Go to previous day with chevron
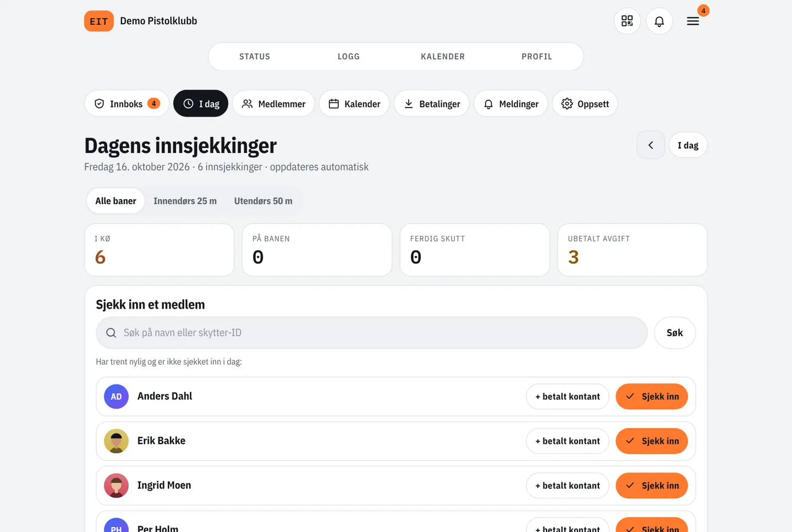 coord(651,145)
